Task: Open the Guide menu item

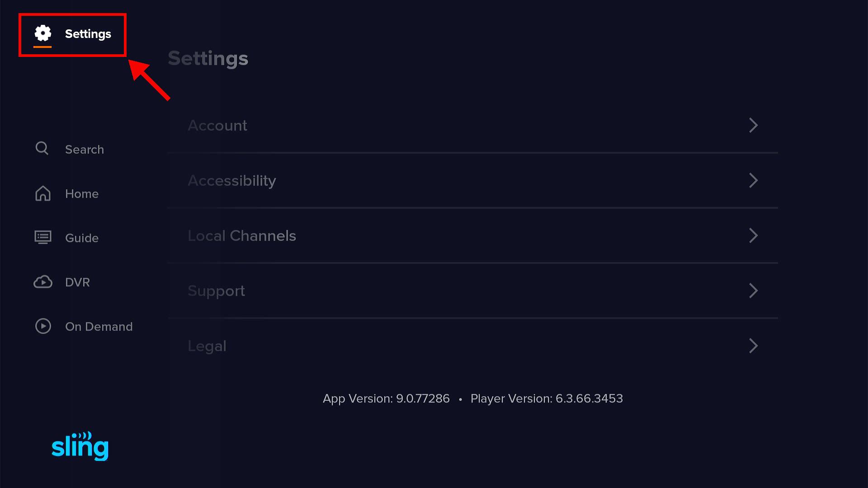Action: [81, 238]
